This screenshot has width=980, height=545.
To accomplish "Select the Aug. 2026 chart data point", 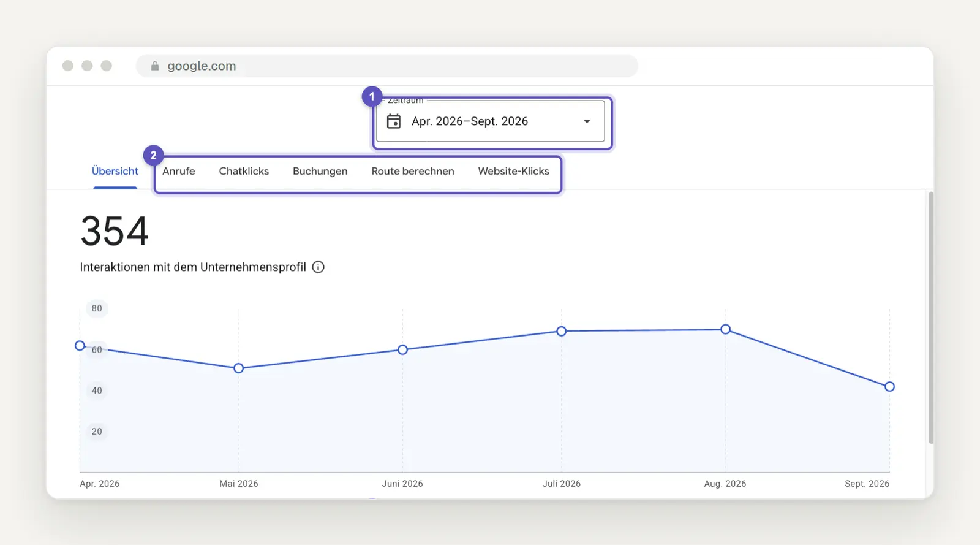I will 725,329.
